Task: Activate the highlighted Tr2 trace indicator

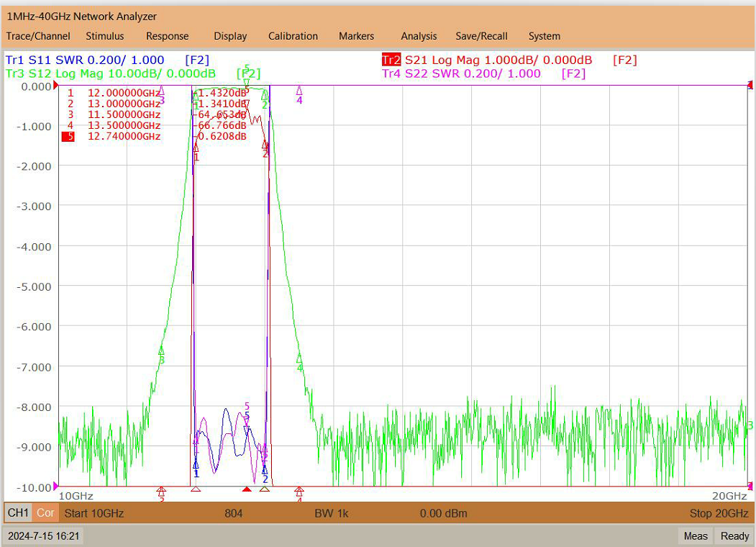Action: click(x=391, y=60)
